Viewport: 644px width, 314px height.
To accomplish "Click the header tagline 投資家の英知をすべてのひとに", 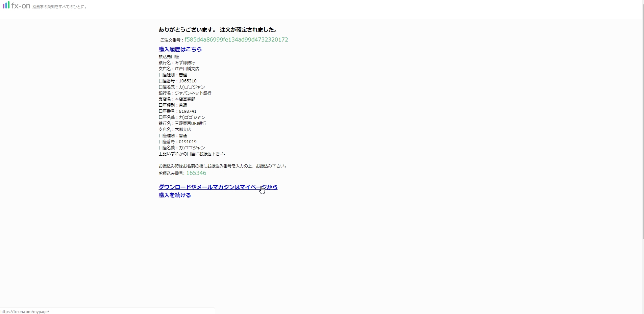I will coord(60,7).
